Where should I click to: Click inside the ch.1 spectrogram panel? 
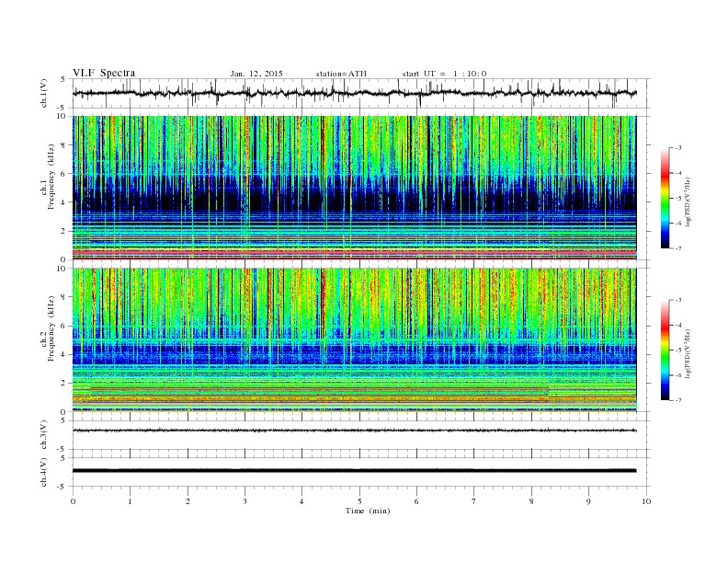(354, 188)
